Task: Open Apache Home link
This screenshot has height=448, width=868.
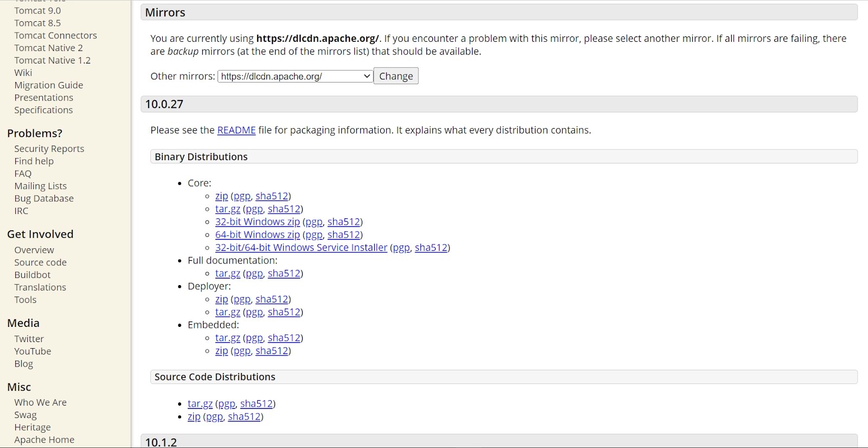Action: pos(44,440)
